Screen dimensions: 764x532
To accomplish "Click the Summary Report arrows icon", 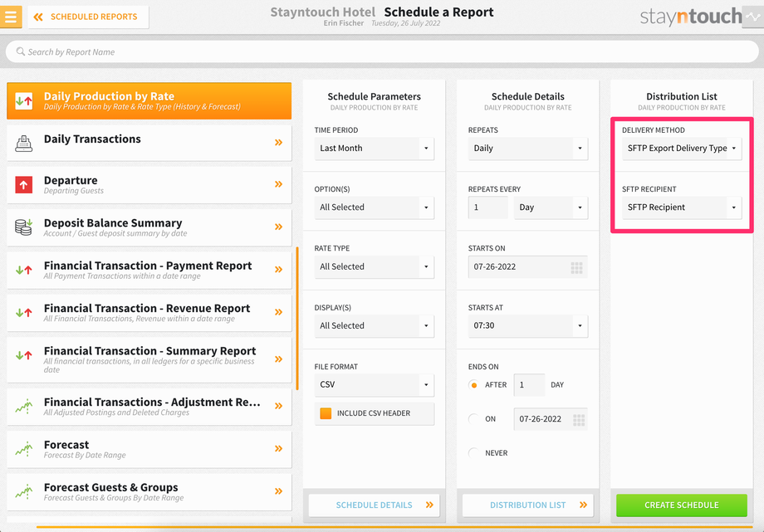I will (x=23, y=355).
